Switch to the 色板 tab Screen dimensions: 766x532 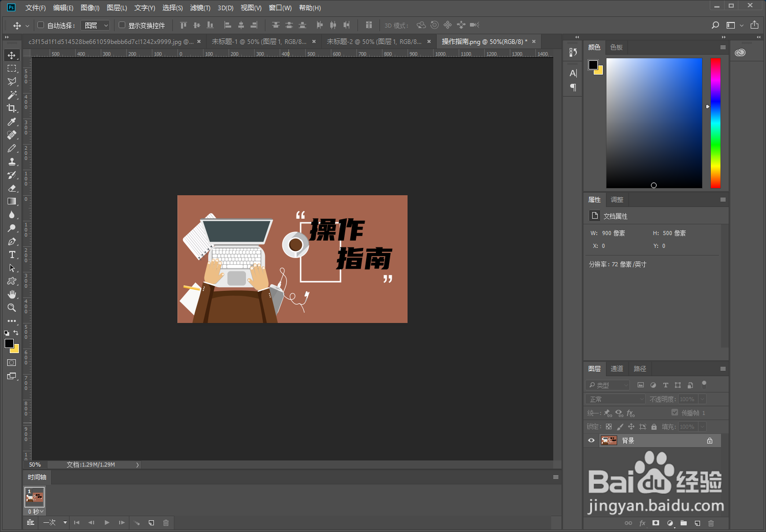click(616, 47)
